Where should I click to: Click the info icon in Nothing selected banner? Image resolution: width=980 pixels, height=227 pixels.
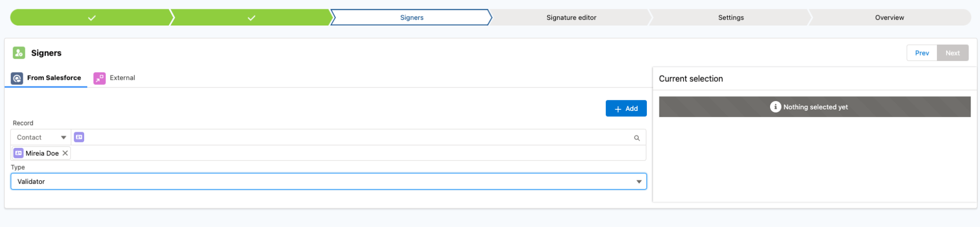775,107
